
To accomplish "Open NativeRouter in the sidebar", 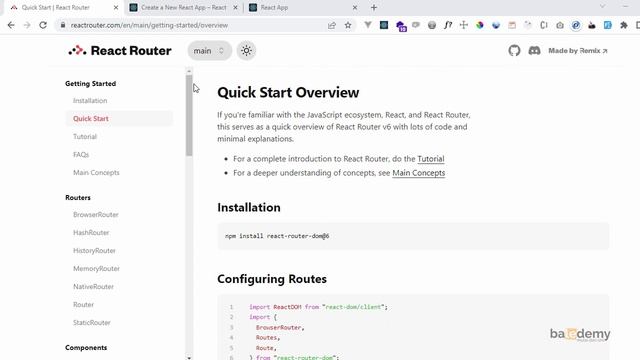I will click(x=93, y=287).
